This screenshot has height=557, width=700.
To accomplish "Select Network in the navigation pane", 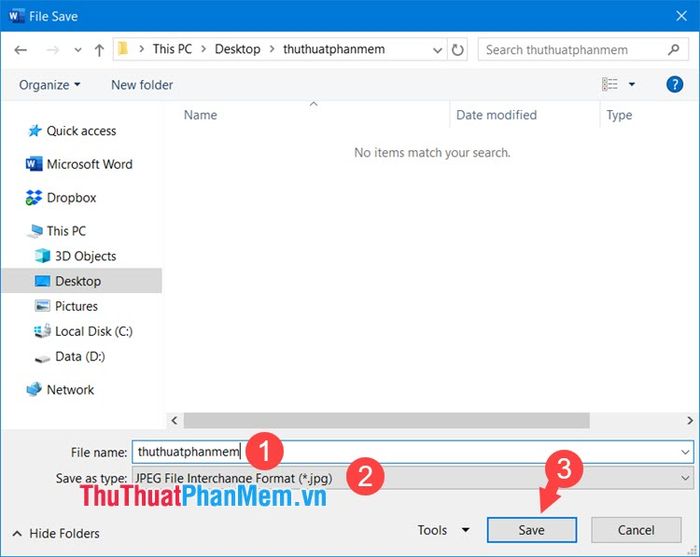I will tap(70, 390).
